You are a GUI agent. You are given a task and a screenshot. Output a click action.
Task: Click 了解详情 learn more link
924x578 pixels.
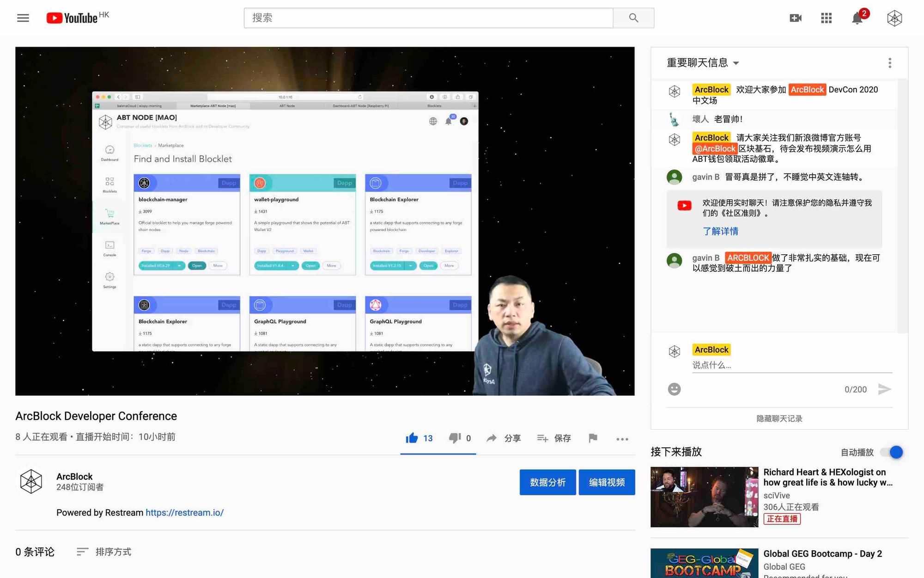[720, 231]
